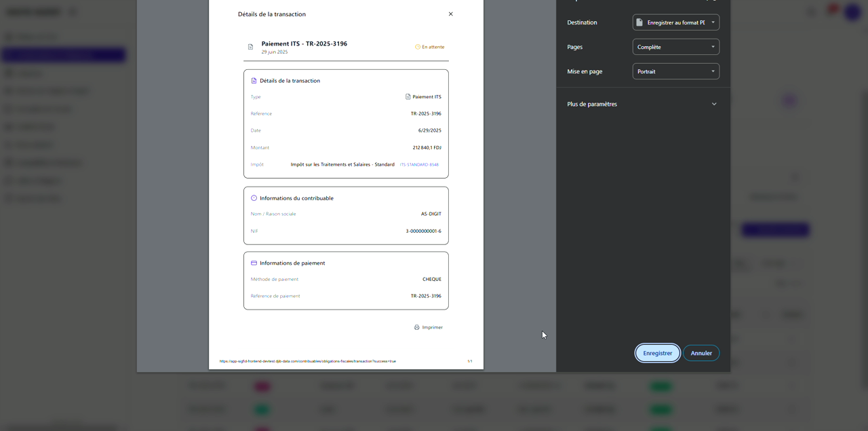Click the purple Détails de la transaction section icon

point(254,81)
